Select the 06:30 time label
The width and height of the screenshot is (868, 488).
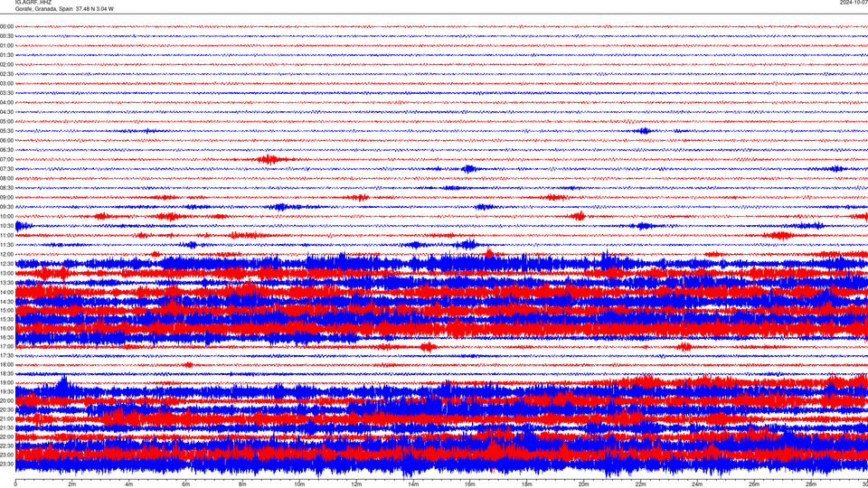point(6,150)
